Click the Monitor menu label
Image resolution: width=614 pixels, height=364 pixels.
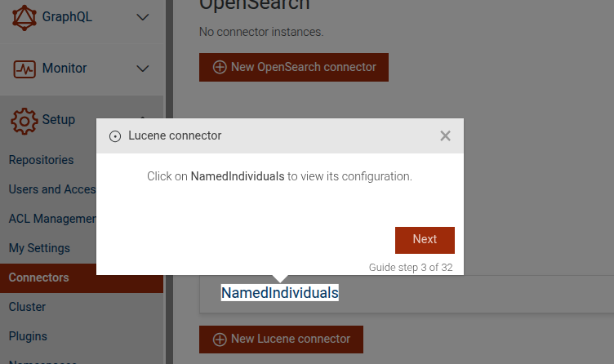(65, 69)
